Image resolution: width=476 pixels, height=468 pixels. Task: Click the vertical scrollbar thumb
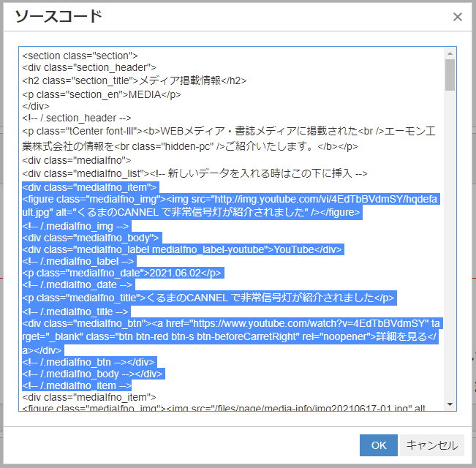coord(450,75)
